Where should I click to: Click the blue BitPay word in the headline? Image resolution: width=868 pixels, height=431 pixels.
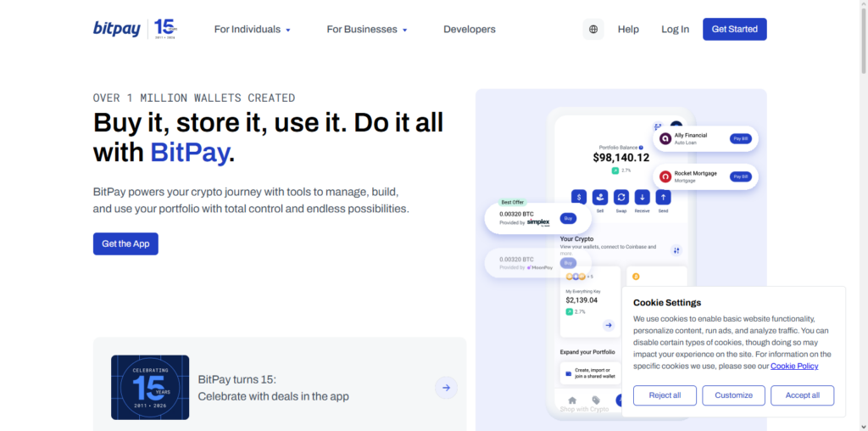[189, 153]
